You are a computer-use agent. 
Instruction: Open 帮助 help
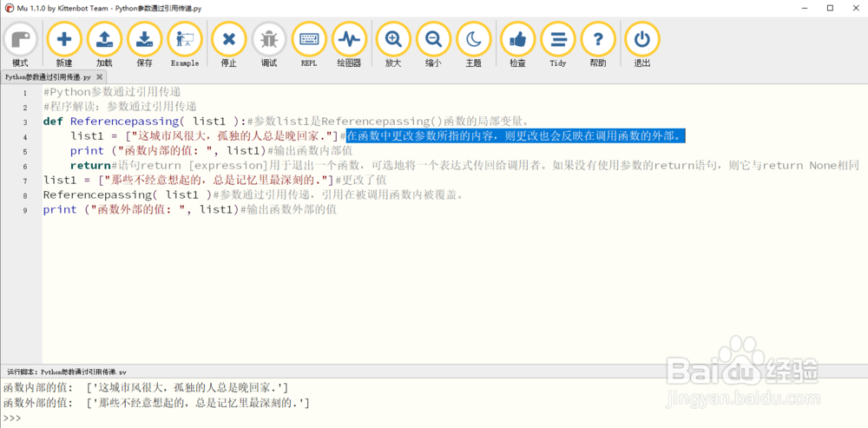click(x=598, y=45)
